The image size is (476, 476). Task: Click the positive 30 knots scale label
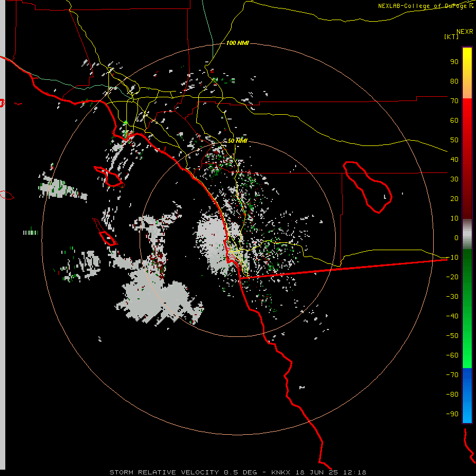coord(454,179)
